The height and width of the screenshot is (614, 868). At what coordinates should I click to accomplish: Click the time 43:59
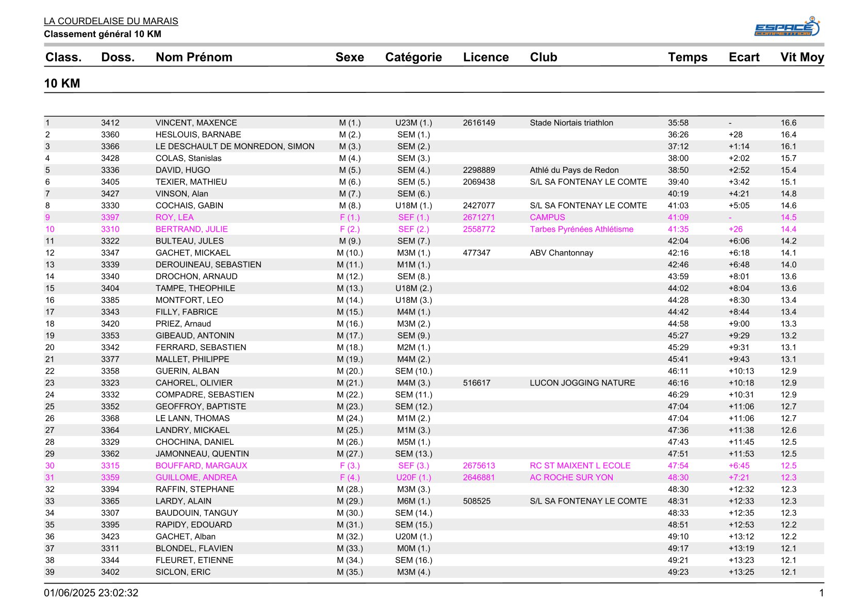coord(678,277)
